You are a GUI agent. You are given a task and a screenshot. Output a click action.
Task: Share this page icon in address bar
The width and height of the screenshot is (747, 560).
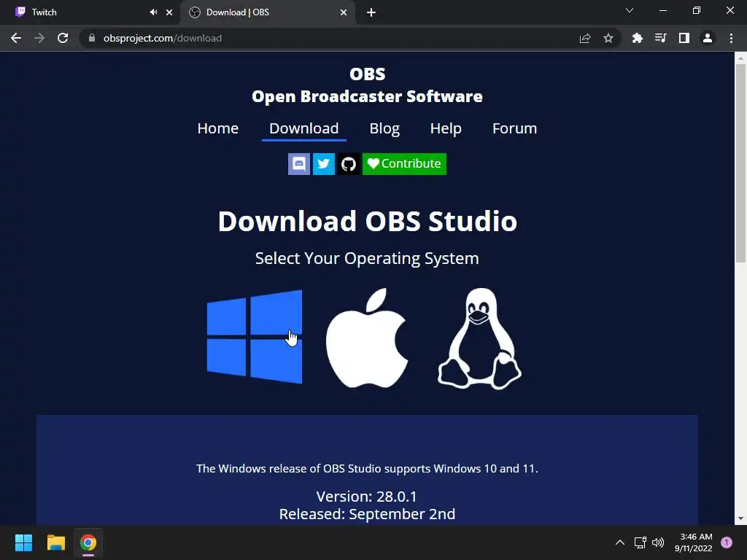585,38
